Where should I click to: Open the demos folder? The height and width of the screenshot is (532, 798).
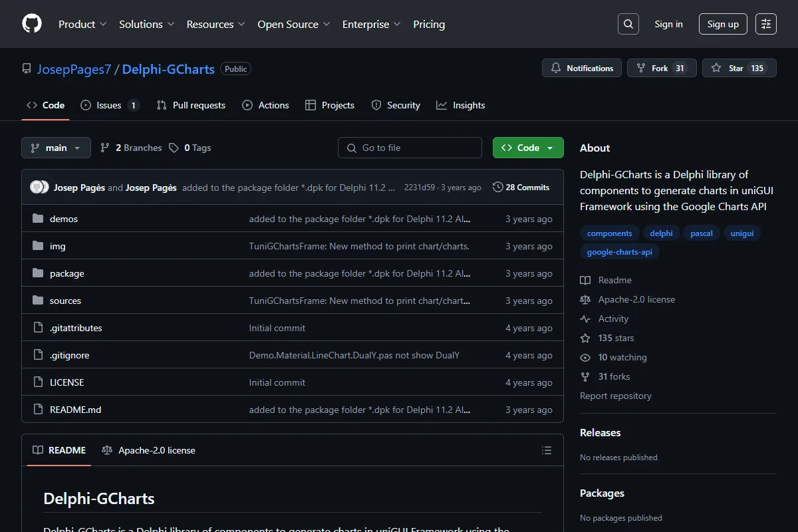click(64, 219)
